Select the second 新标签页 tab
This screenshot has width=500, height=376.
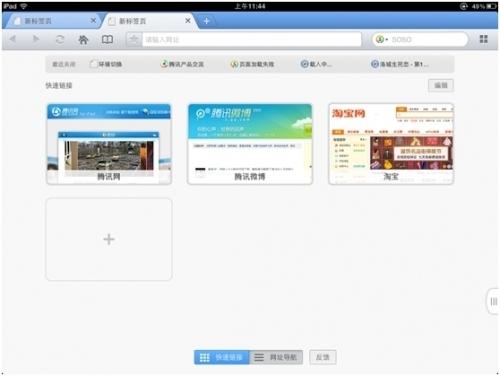click(x=147, y=21)
